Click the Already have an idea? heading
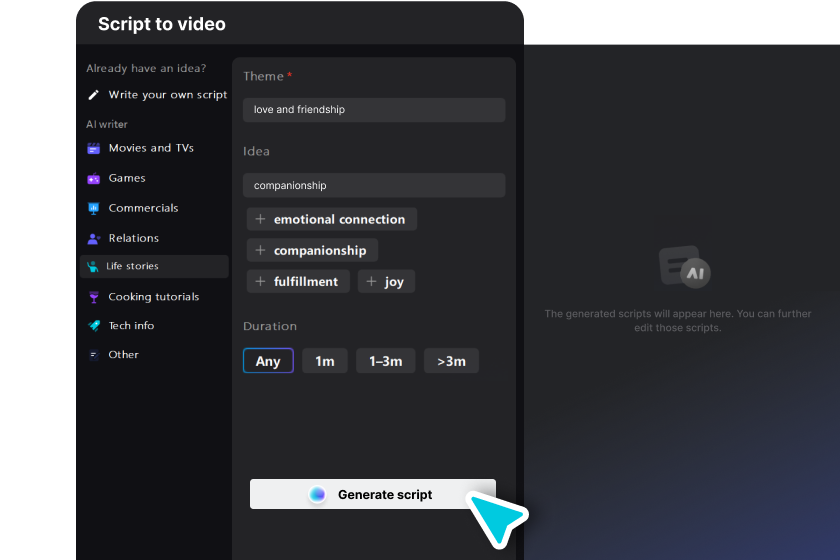 click(x=146, y=69)
